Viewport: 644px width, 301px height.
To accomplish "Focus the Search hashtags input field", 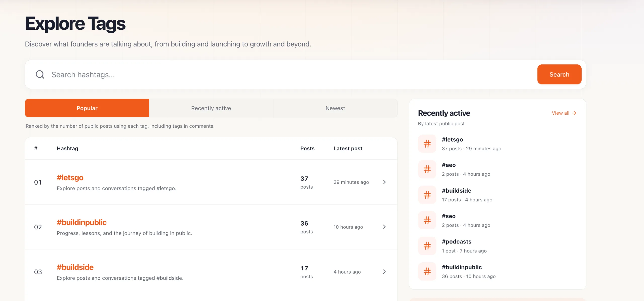I will 292,74.
